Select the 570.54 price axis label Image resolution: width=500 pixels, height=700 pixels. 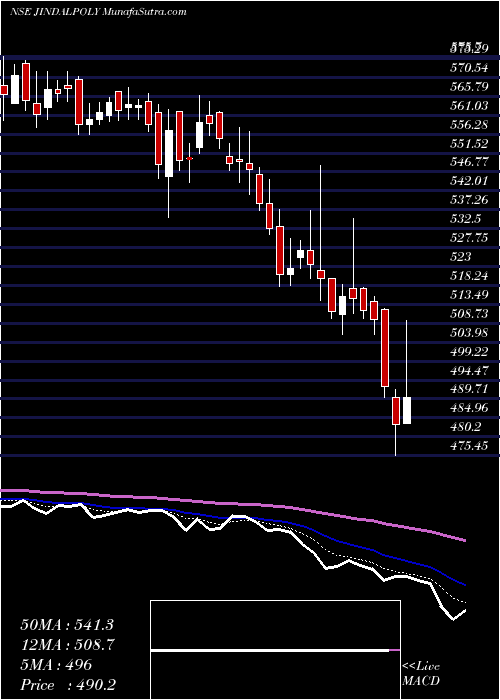point(469,68)
